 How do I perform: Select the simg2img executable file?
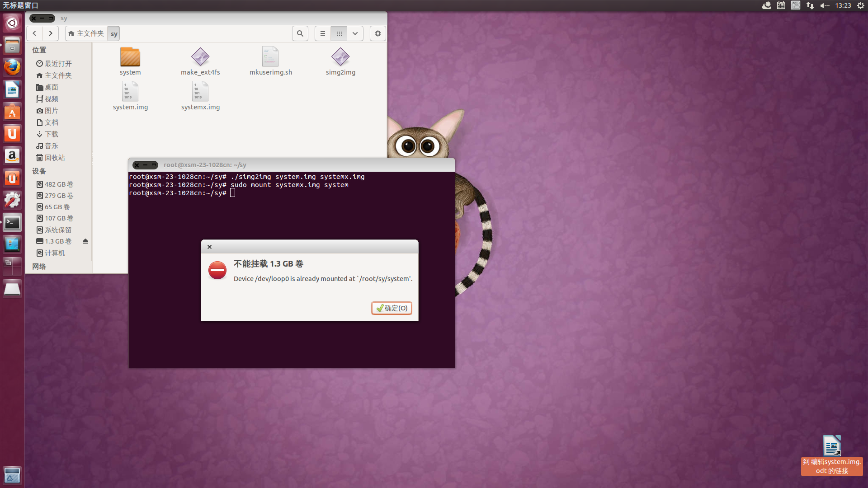(340, 61)
